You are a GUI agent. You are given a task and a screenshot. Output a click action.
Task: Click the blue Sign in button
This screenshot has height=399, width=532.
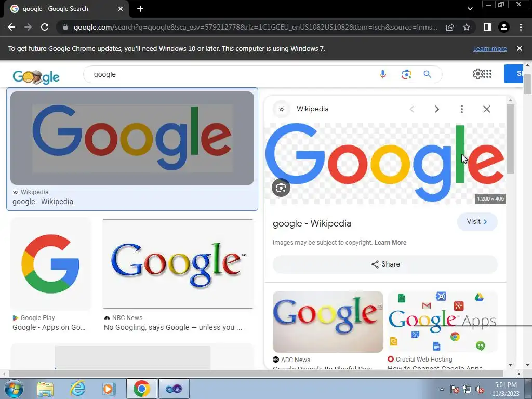(513, 74)
